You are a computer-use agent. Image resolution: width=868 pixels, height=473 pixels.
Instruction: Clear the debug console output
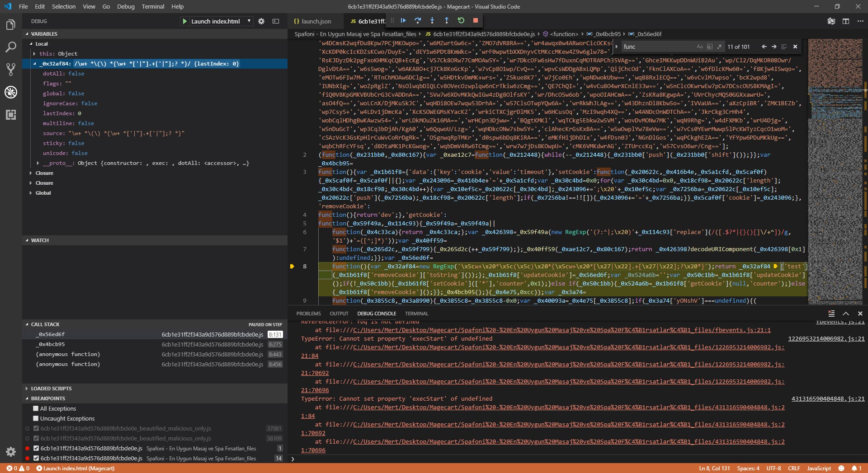(831, 314)
